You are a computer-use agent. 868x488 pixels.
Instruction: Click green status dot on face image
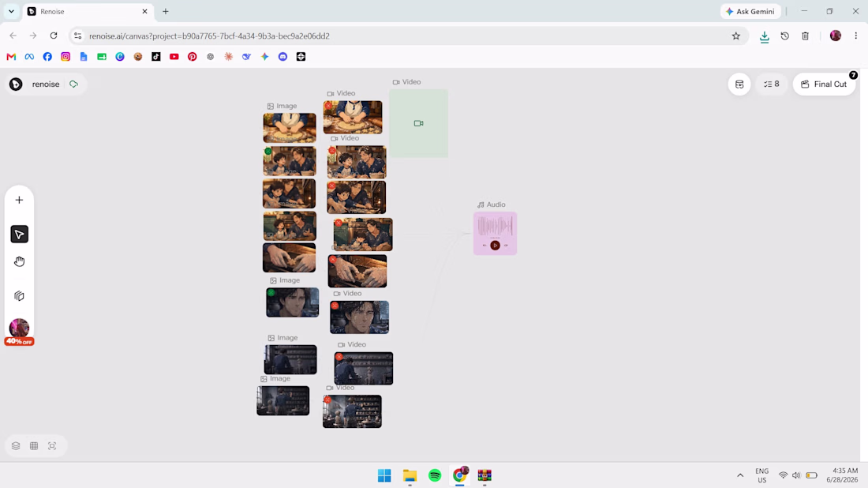click(x=271, y=292)
